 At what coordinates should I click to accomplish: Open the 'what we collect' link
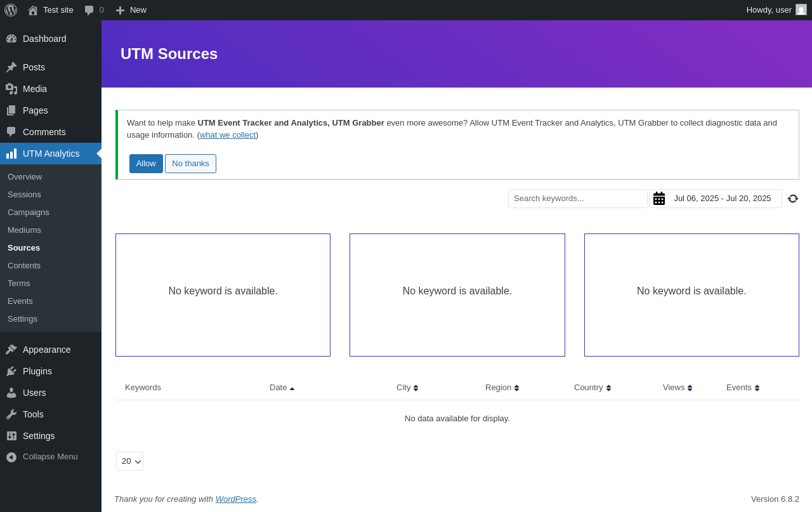point(228,135)
